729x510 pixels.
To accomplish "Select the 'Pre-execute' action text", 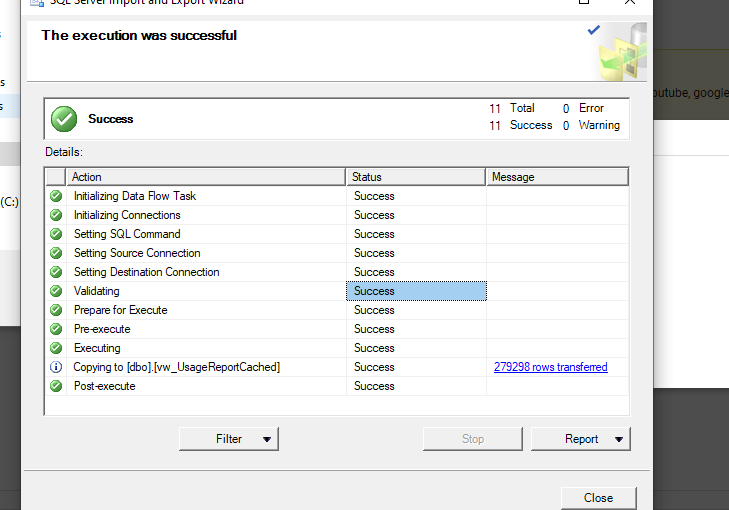I will click(102, 329).
